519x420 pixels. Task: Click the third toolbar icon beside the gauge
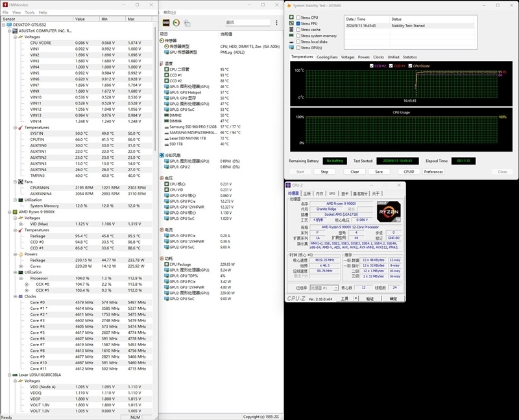coord(187,23)
